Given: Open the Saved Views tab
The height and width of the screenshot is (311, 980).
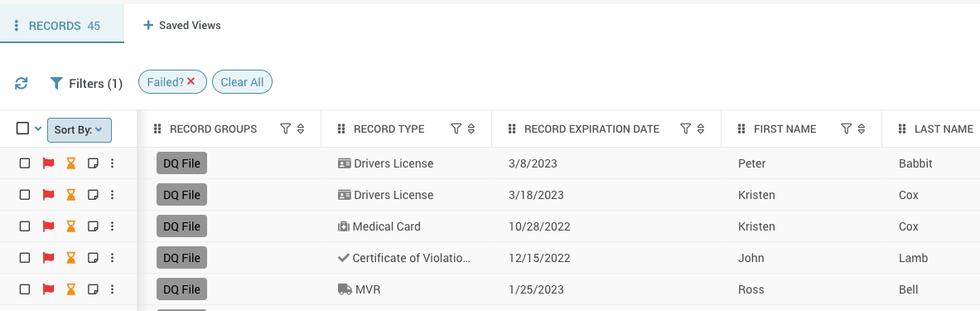Looking at the screenshot, I should (x=182, y=26).
